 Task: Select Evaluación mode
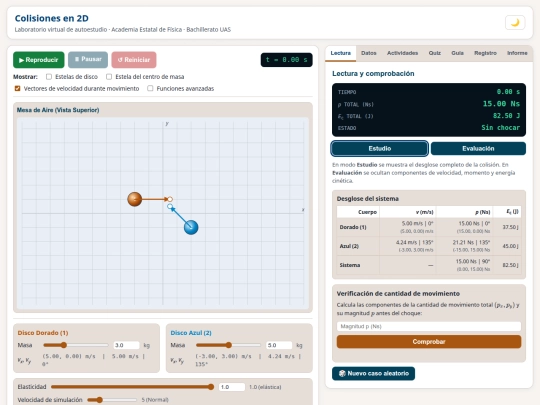click(x=478, y=148)
